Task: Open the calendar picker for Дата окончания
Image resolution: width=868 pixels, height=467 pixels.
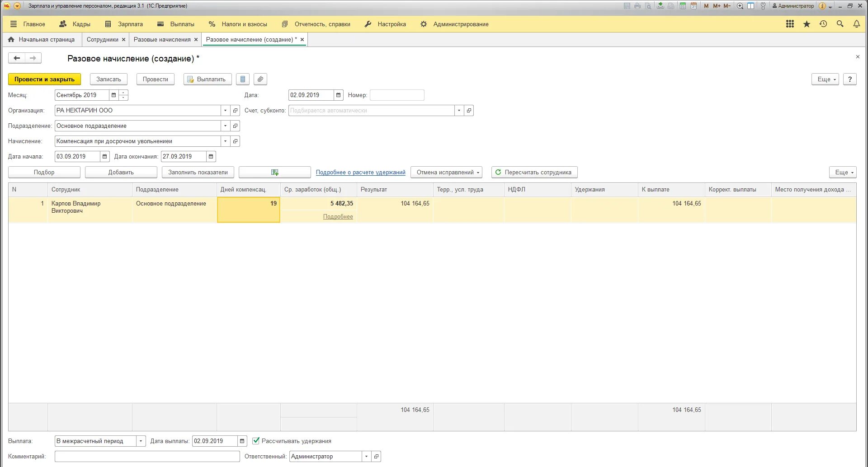Action: 211,156
